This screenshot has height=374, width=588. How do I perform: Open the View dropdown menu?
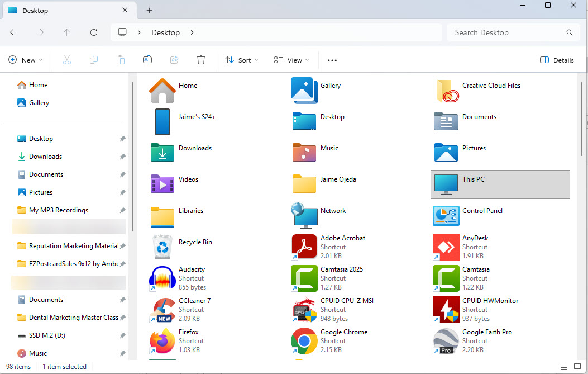(x=291, y=60)
